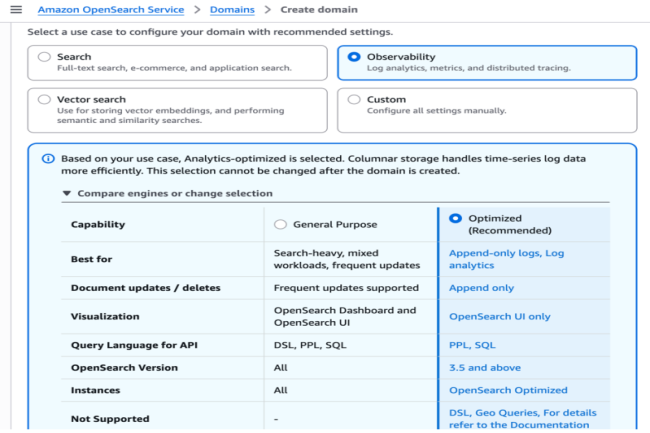This screenshot has width=650, height=433.
Task: Choose the Vector search radio option
Action: (44, 99)
